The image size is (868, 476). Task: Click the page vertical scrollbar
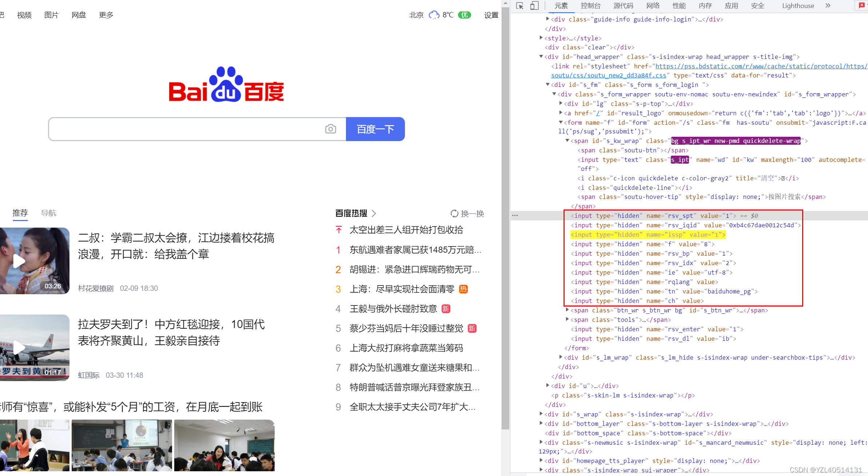(x=505, y=218)
